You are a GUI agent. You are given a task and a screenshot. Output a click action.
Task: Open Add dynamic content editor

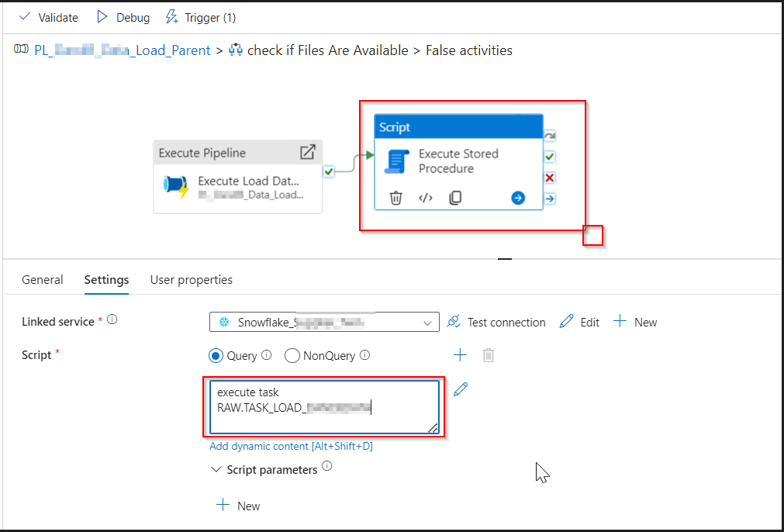pos(291,446)
